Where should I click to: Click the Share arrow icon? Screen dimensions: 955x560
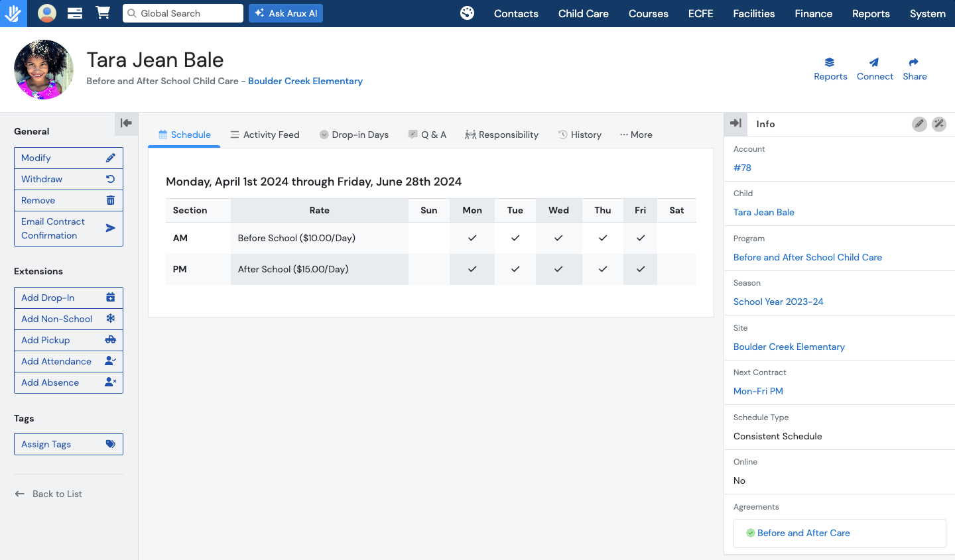(914, 63)
